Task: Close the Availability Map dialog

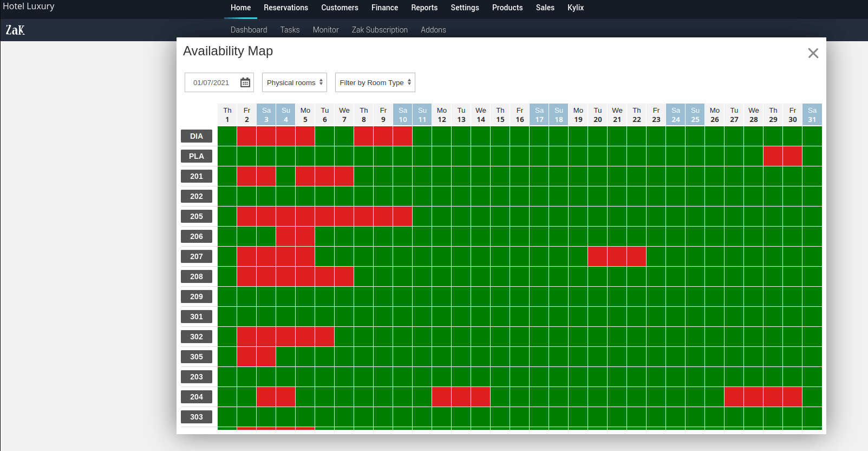Action: [813, 53]
